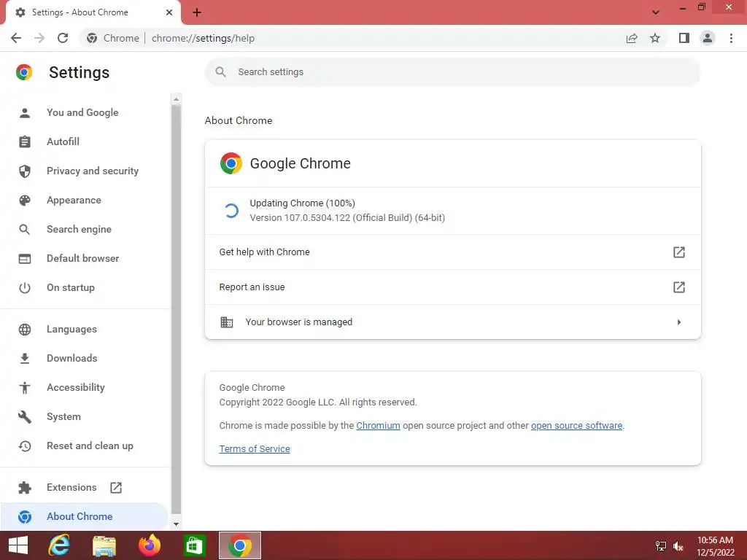Open the Store icon in the taskbar
Image resolution: width=747 pixels, height=560 pixels.
coord(194,545)
